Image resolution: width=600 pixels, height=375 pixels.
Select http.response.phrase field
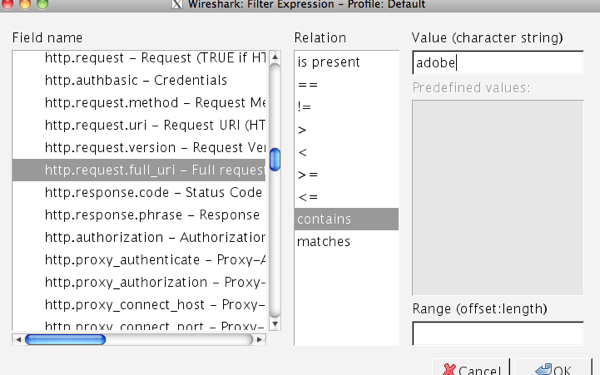tap(139, 215)
